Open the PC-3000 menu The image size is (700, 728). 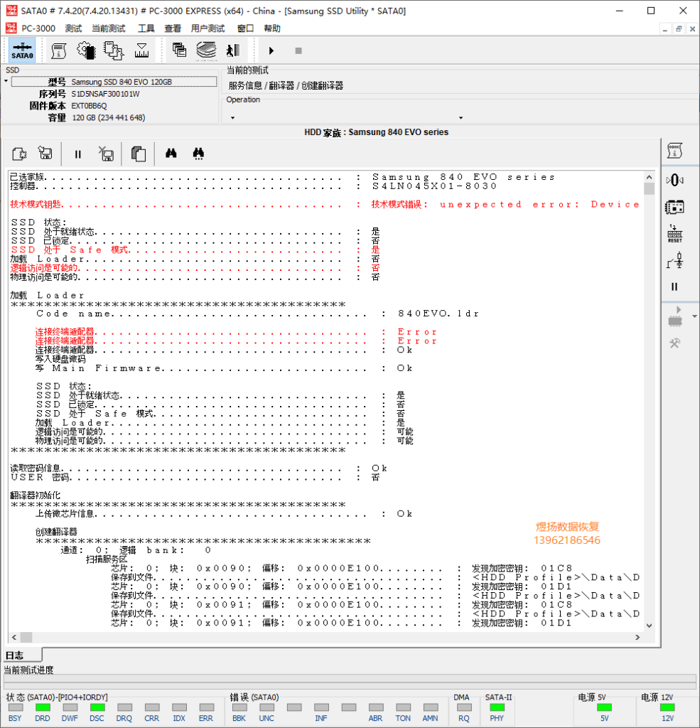click(38, 28)
